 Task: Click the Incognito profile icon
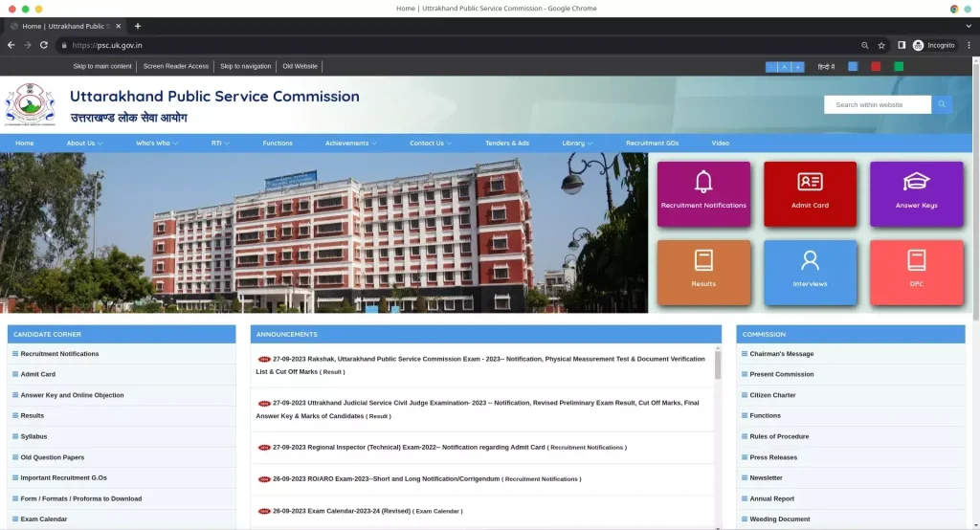(x=918, y=45)
